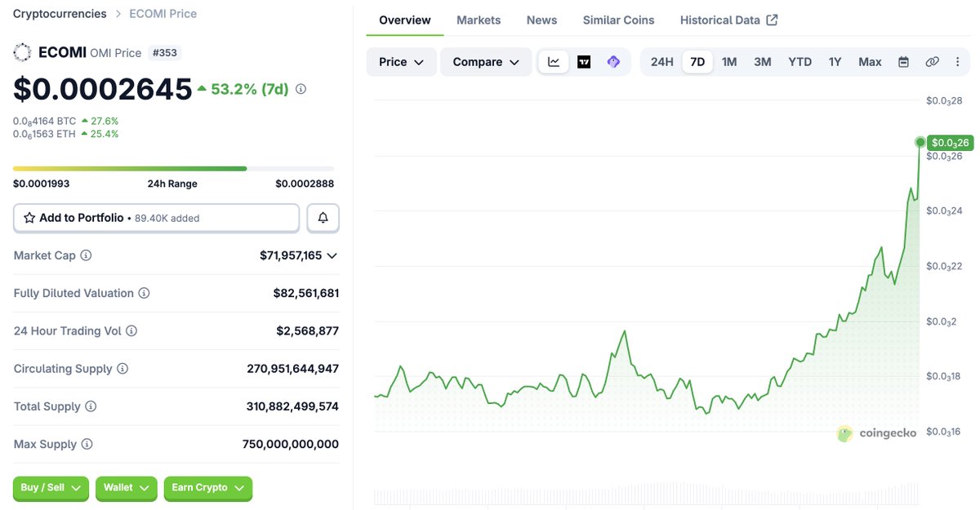Click the 310,882,499,574 total supply value
Viewport: 980px width, 510px height.
[x=292, y=406]
